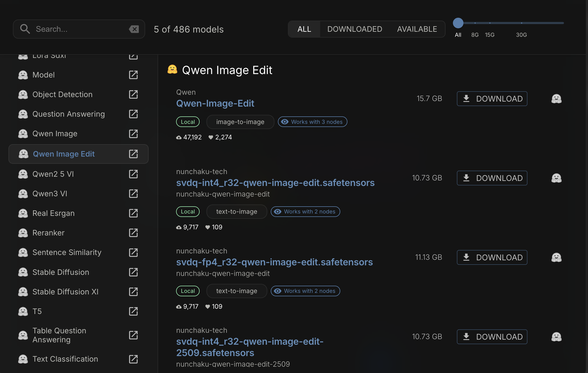Click the '15.7 GB' size value
Image resolution: width=588 pixels, height=373 pixels.
(x=429, y=99)
